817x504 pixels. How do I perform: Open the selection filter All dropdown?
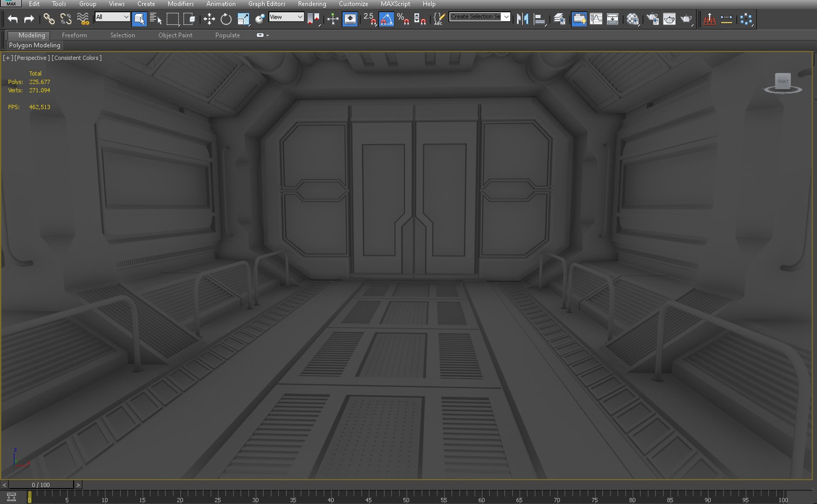[x=112, y=17]
